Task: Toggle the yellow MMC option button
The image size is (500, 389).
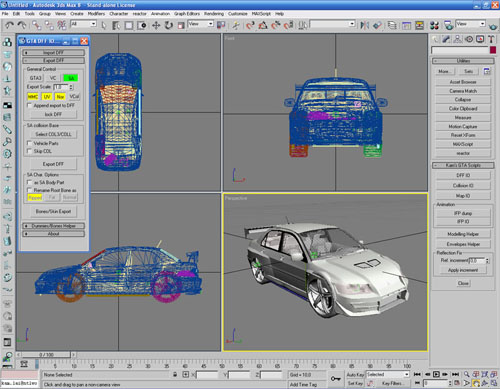Action: pos(33,97)
